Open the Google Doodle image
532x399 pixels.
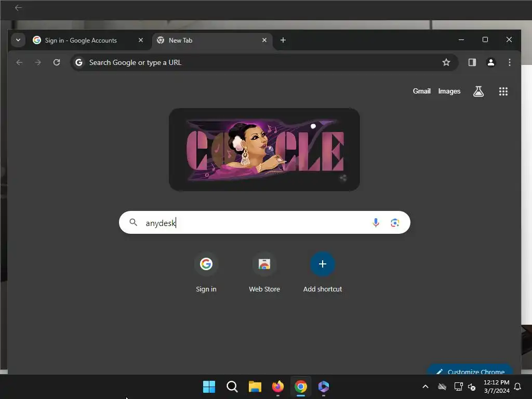pyautogui.click(x=264, y=149)
